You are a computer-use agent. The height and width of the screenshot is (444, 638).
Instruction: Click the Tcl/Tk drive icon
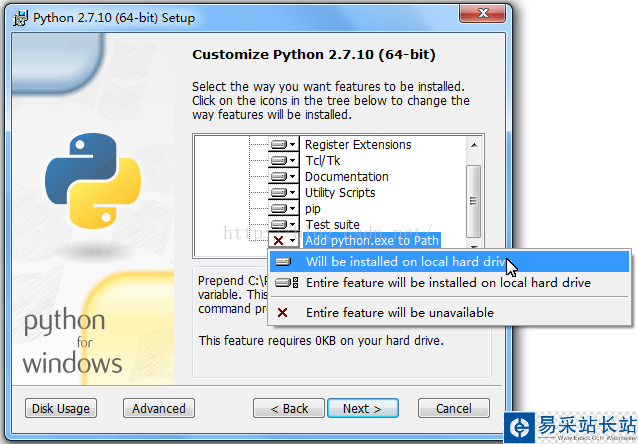(x=279, y=160)
